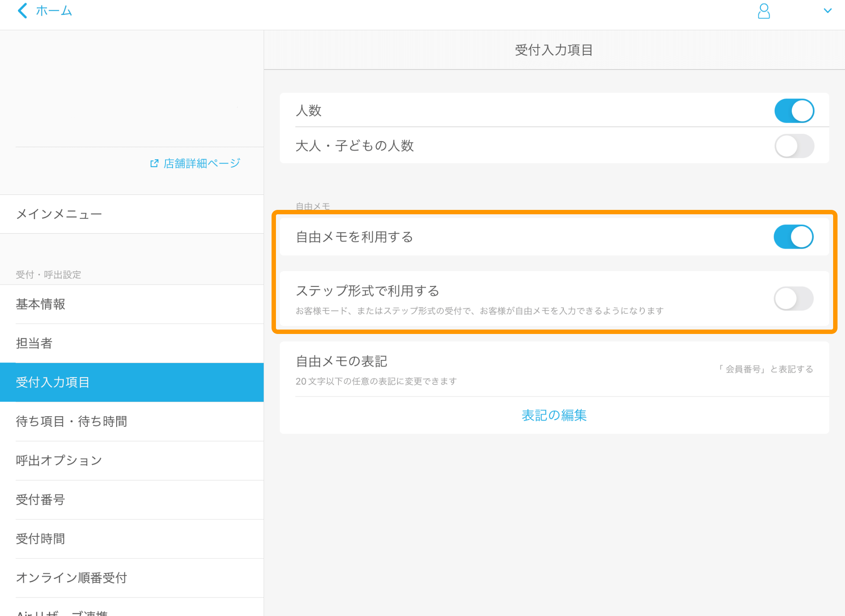The width and height of the screenshot is (845, 616).
Task: Turn off 自由メモを利用する
Action: click(794, 237)
